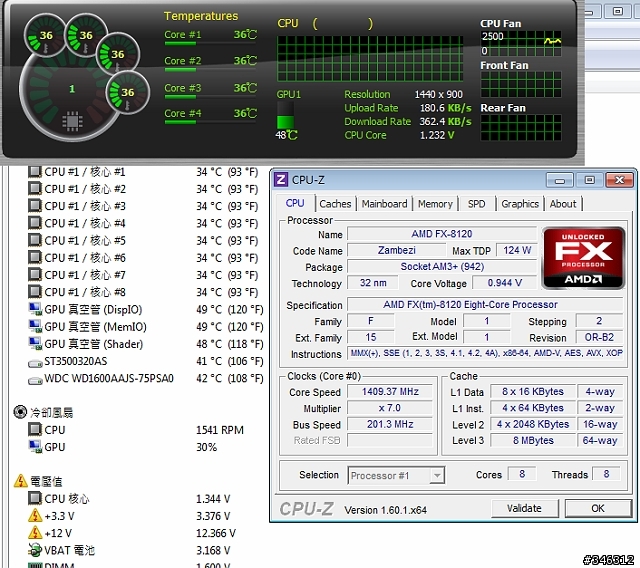
Task: Click the voltage section warning icon
Action: pyautogui.click(x=20, y=481)
